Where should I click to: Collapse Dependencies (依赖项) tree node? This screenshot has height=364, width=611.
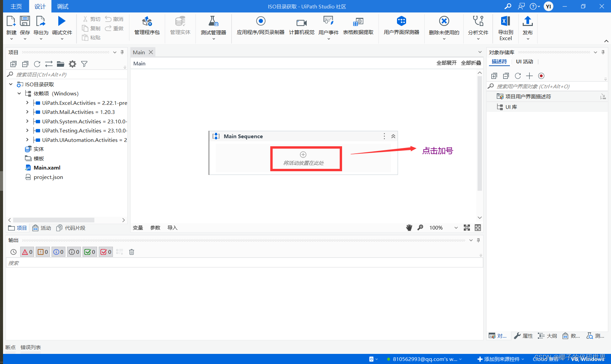click(x=19, y=93)
